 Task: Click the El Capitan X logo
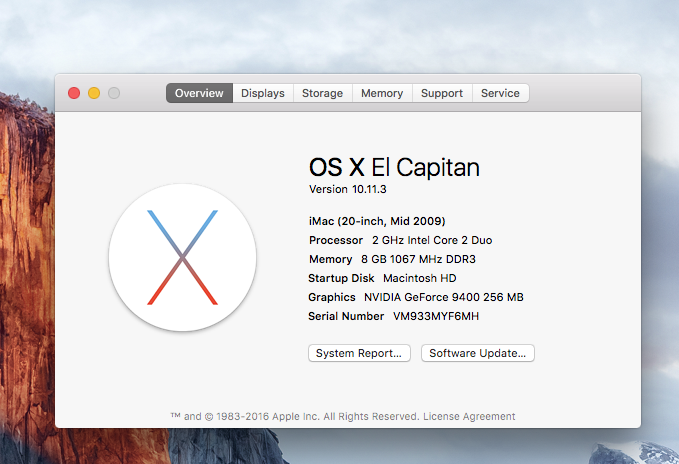[x=182, y=258]
